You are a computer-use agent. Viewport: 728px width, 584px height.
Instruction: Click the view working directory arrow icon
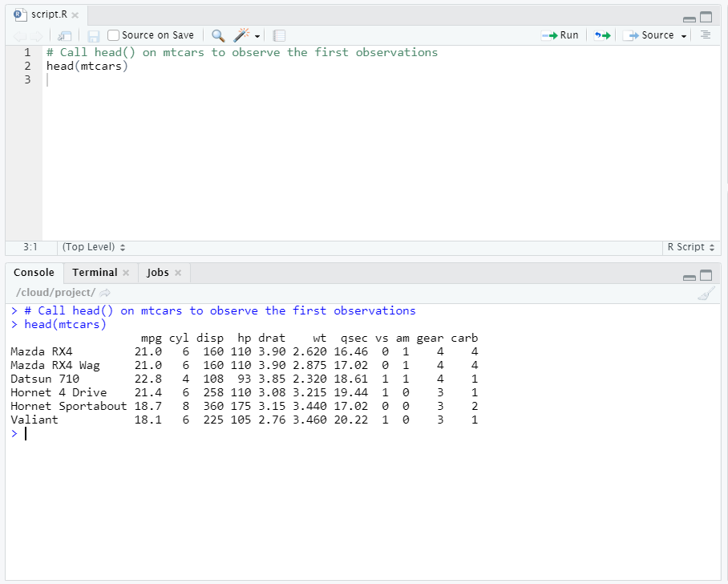(105, 293)
